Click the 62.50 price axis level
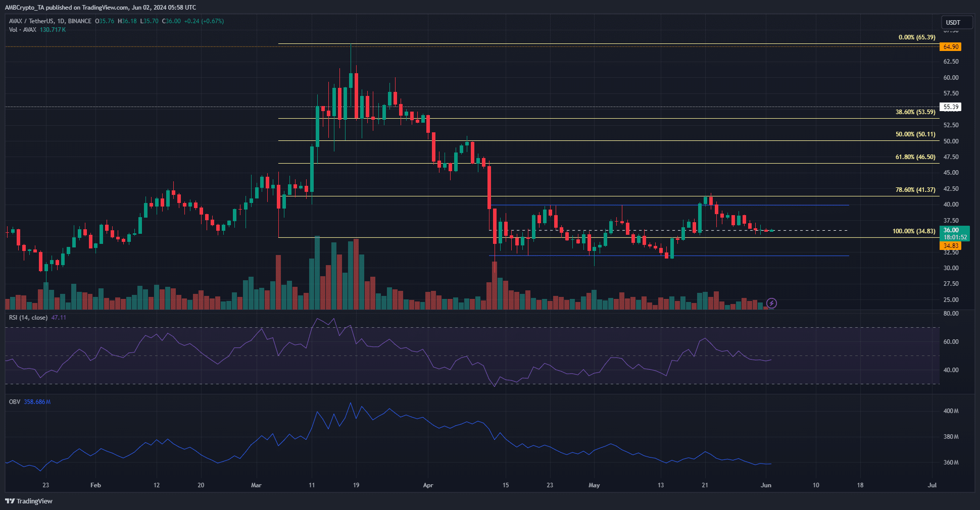This screenshot has height=510, width=980. tap(951, 62)
